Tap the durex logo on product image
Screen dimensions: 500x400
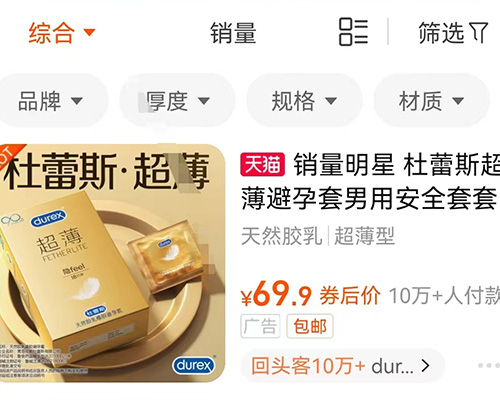(x=194, y=366)
